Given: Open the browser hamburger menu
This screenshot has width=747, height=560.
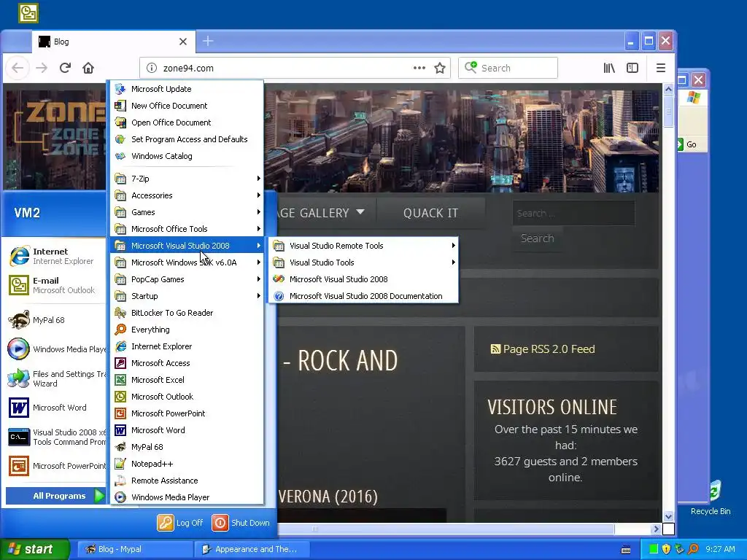Looking at the screenshot, I should pos(660,68).
